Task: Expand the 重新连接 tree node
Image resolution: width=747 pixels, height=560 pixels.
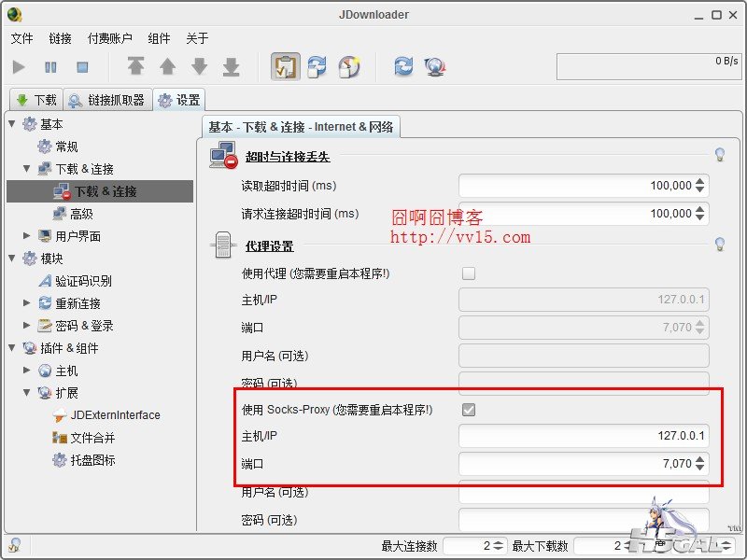Action: coord(27,302)
